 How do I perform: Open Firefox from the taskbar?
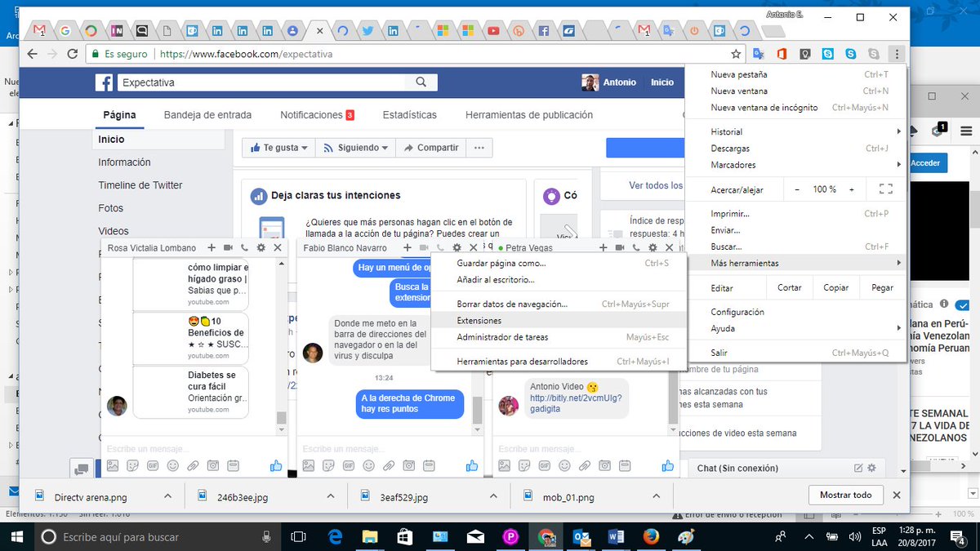(x=651, y=536)
